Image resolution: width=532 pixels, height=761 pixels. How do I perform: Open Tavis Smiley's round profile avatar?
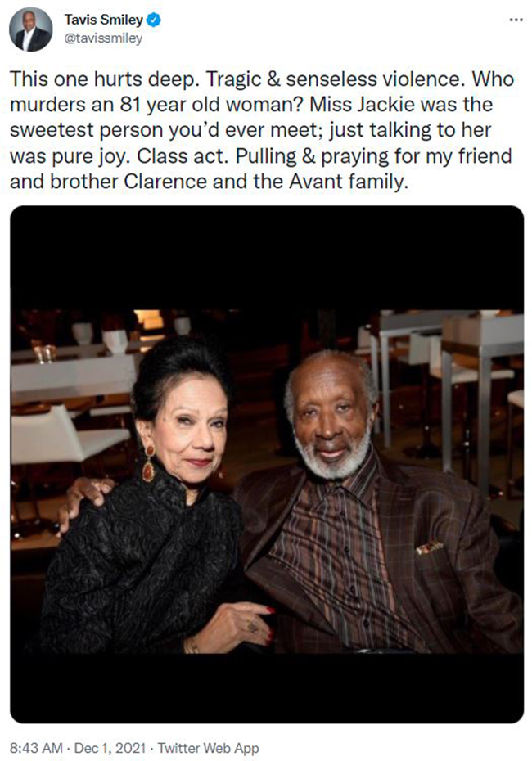click(x=30, y=29)
